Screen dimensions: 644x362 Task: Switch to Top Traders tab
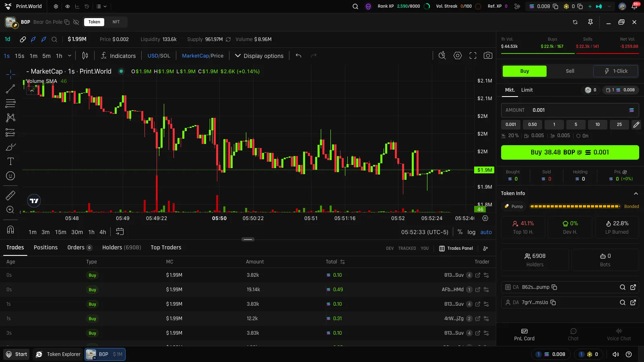(x=166, y=247)
